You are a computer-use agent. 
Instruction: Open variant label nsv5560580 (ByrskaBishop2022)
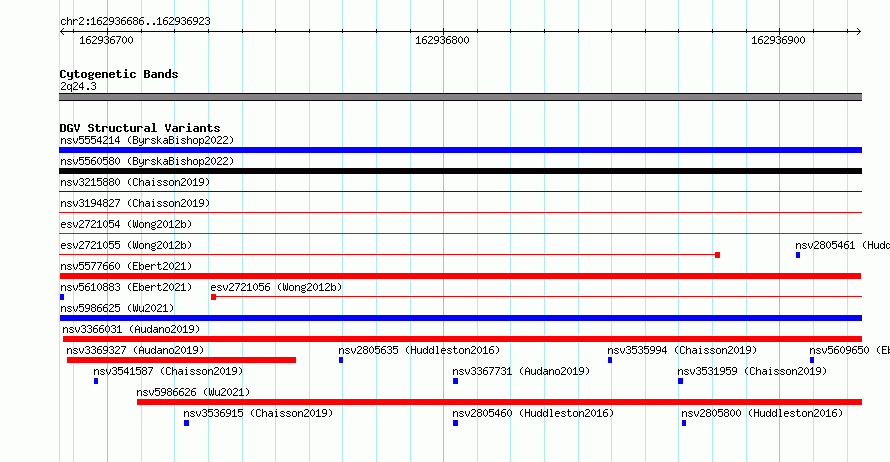[147, 161]
